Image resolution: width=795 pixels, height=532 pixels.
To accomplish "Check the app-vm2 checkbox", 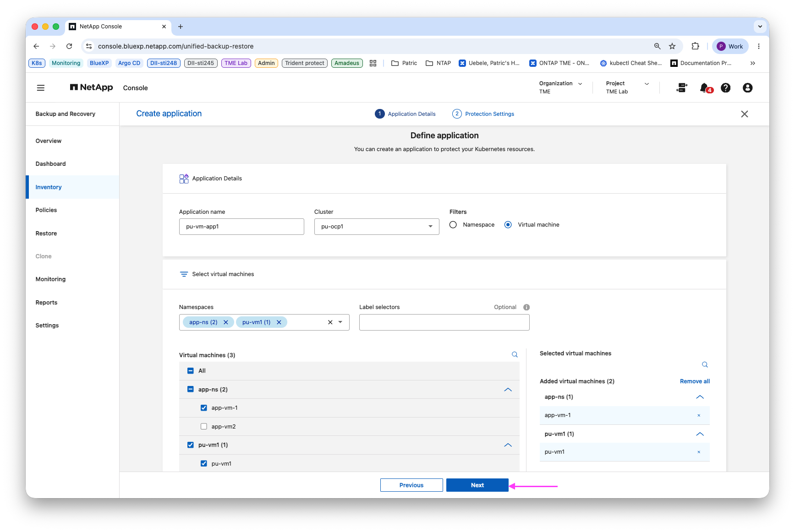I will [204, 427].
